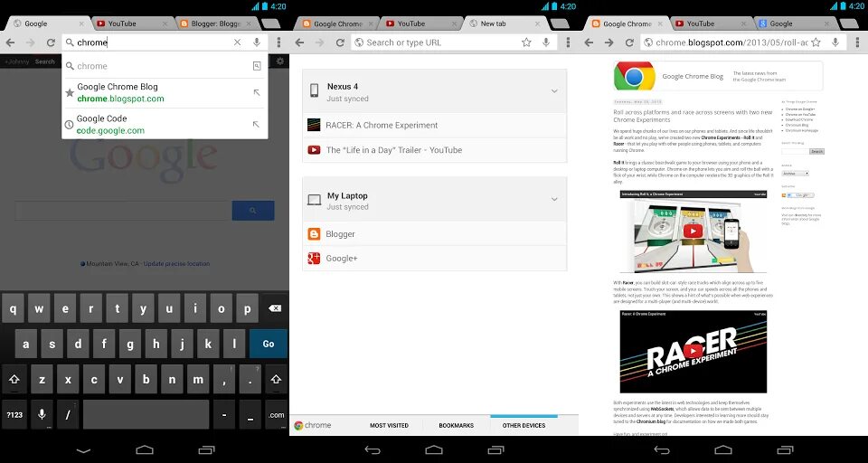This screenshot has height=463, width=868.
Task: Collapse the My Laptop synced section
Action: pyautogui.click(x=554, y=199)
